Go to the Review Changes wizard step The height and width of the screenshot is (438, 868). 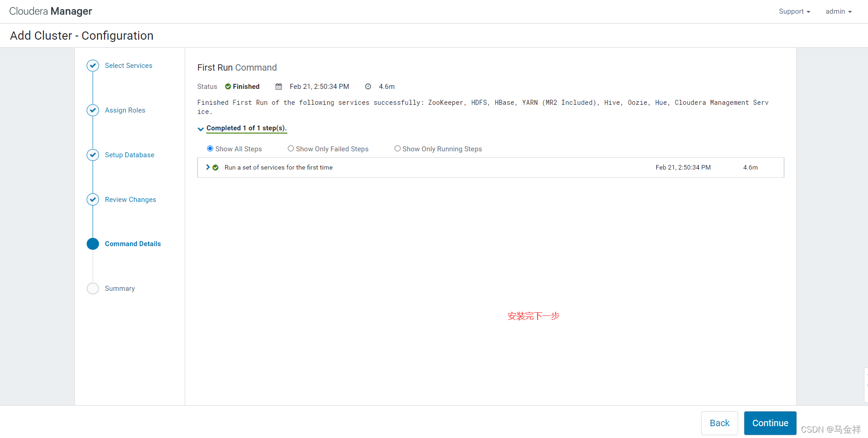point(130,200)
